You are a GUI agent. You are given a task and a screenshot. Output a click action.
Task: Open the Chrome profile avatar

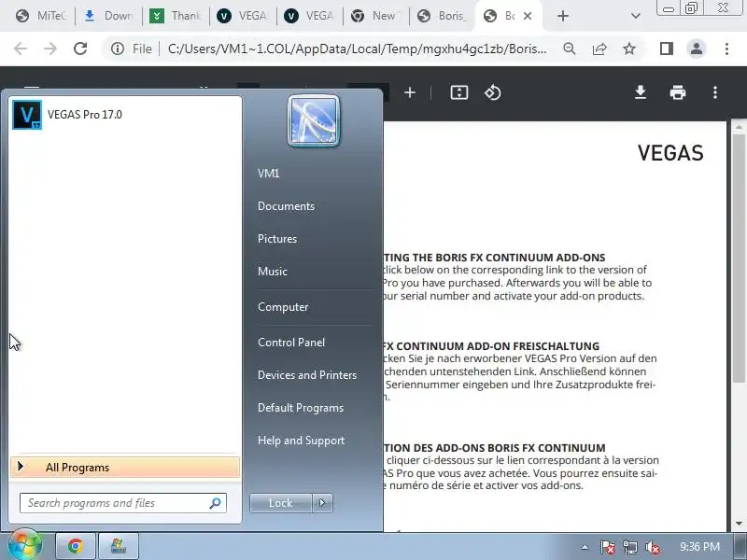[696, 49]
